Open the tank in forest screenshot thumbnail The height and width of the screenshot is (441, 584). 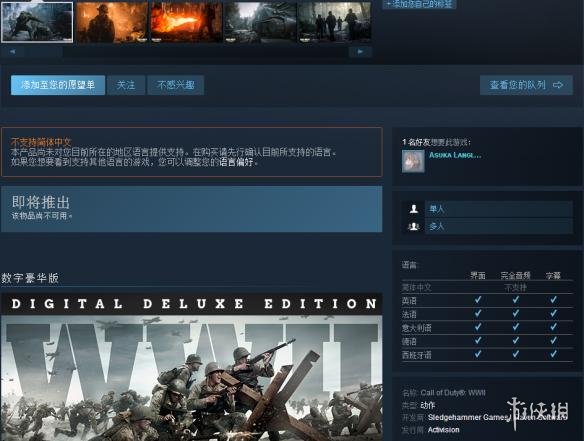pos(260,22)
